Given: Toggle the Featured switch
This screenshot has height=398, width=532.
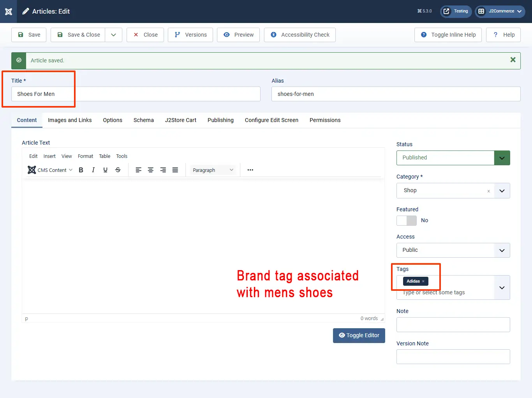Looking at the screenshot, I should 407,221.
